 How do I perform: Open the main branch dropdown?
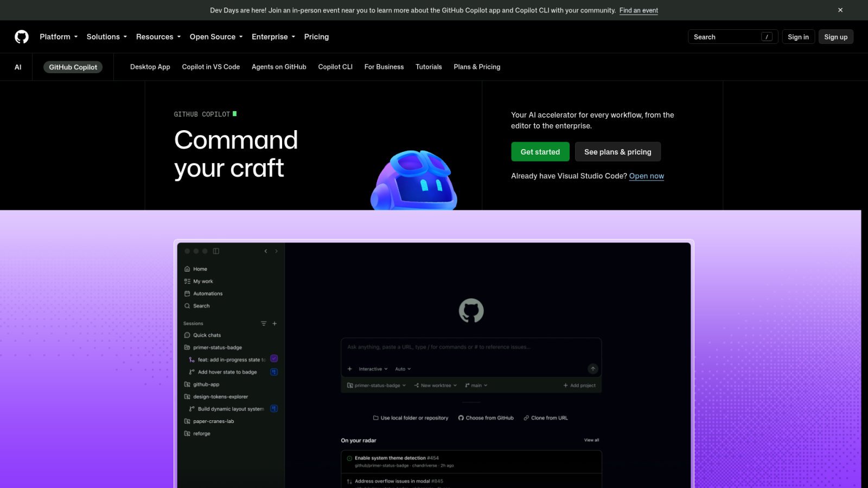tap(476, 386)
